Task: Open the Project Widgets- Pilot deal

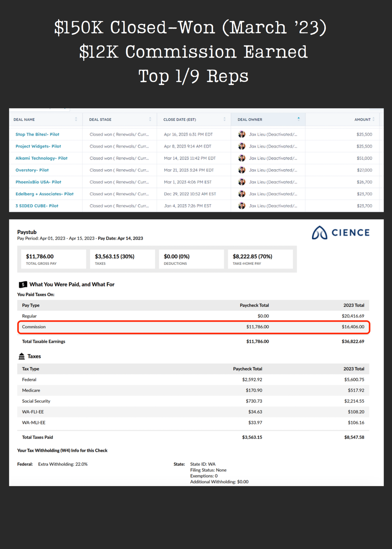Action: pyautogui.click(x=38, y=146)
